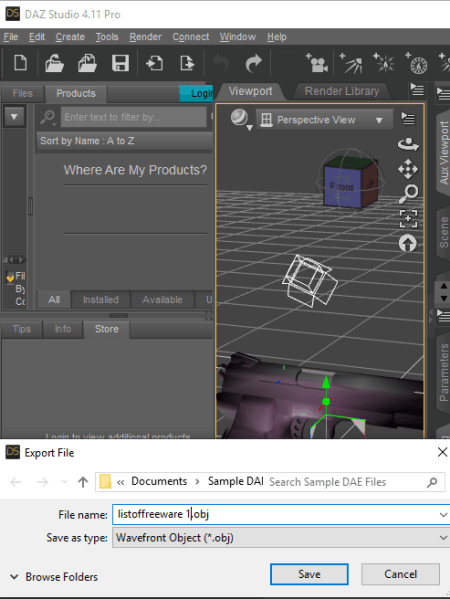This screenshot has height=599, width=450.
Task: Open the Aux Viewport side tab
Action: (443, 153)
